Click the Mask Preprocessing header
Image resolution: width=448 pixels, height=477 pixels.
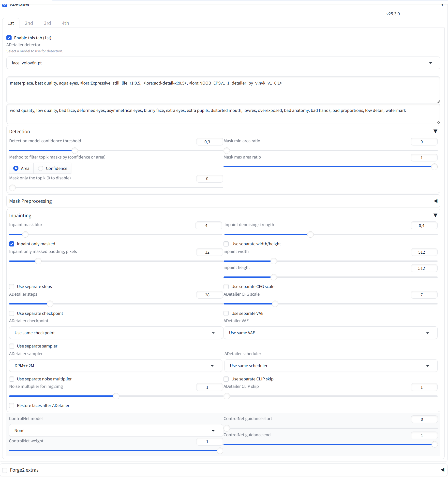(30, 201)
